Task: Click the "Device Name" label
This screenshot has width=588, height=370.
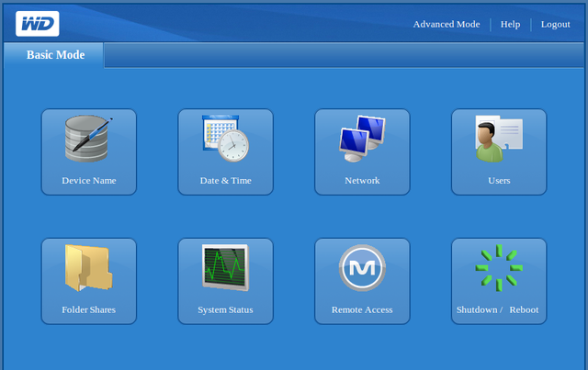Action: (89, 181)
